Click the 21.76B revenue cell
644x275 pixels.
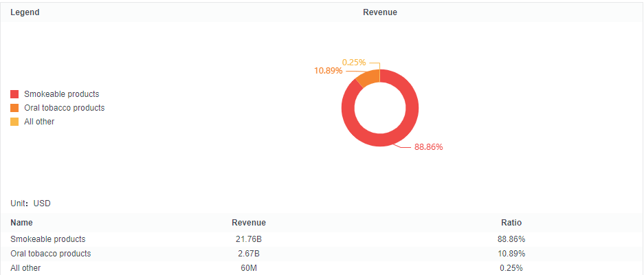(249, 239)
